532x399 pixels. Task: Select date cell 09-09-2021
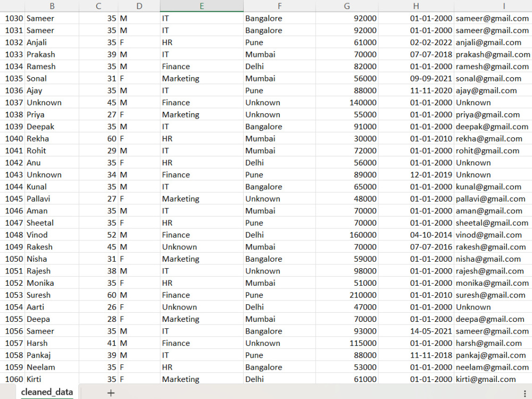click(416, 78)
